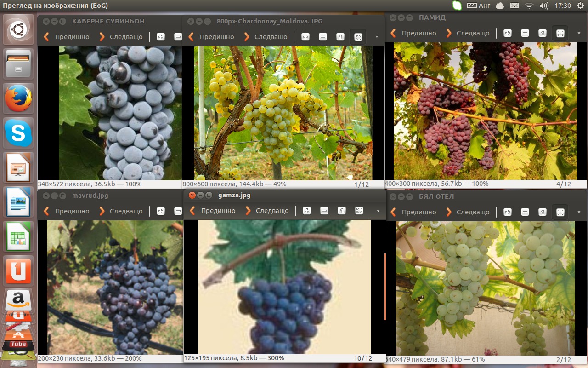Launch Skype from the dock

click(x=18, y=133)
